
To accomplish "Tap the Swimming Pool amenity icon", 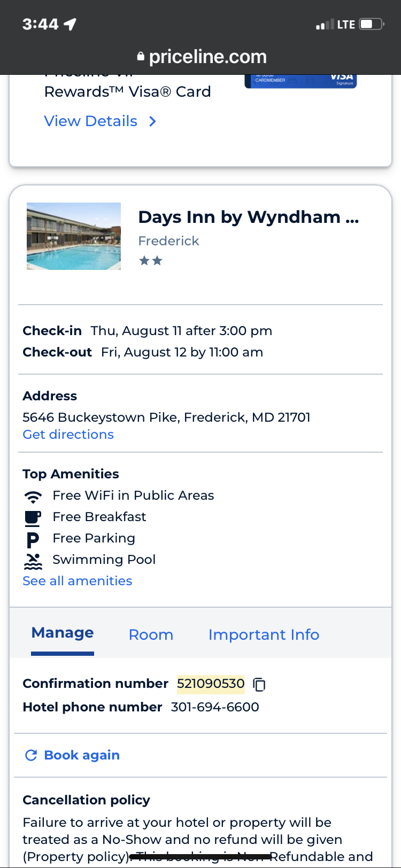I will pyautogui.click(x=33, y=561).
